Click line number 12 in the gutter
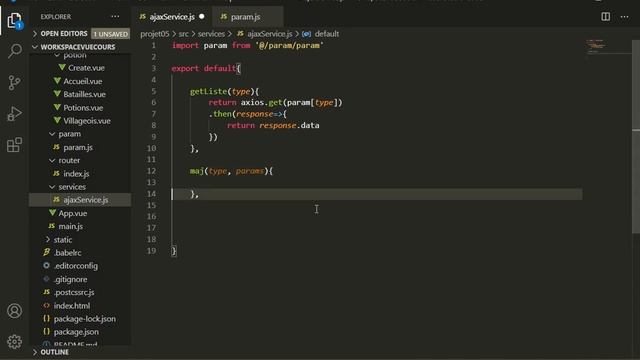 (151, 171)
